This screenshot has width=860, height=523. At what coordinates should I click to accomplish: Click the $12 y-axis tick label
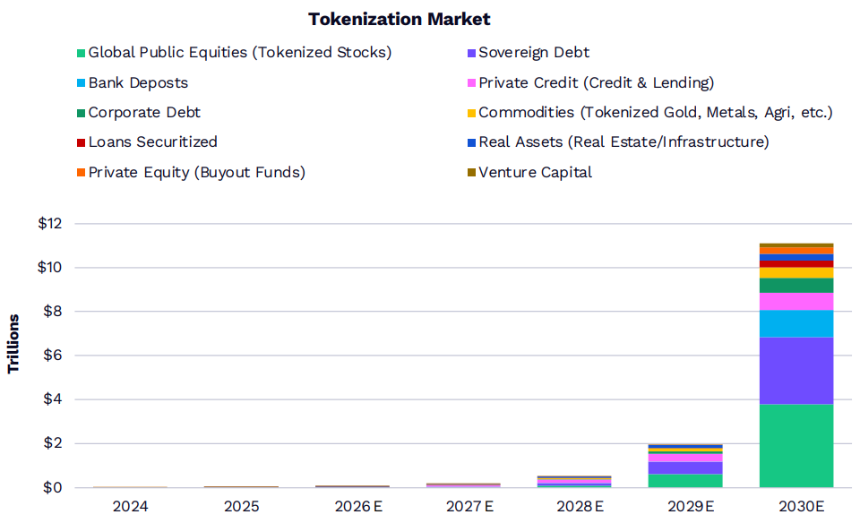(50, 223)
